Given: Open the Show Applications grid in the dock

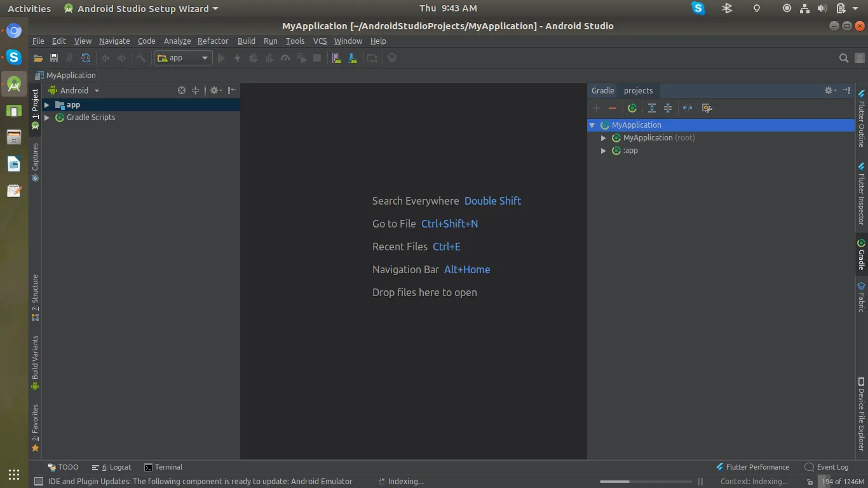Looking at the screenshot, I should point(14,475).
